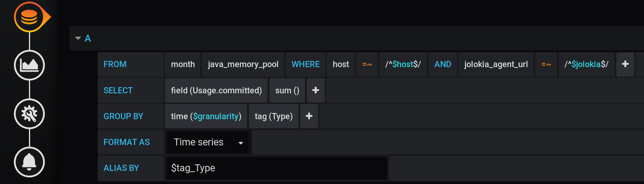Collapse query A with the caret
This screenshot has height=184, width=644.
78,38
